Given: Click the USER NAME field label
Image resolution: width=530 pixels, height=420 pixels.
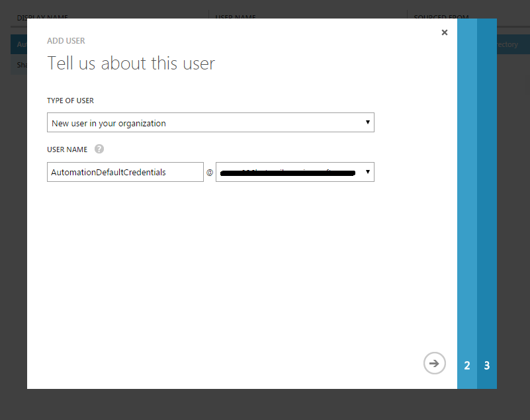Looking at the screenshot, I should [x=67, y=149].
